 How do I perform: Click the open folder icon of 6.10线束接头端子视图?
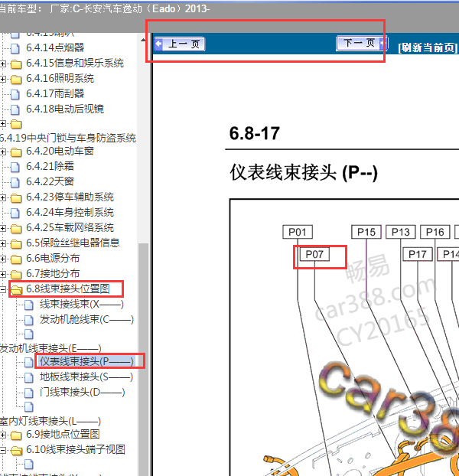[x=16, y=451]
